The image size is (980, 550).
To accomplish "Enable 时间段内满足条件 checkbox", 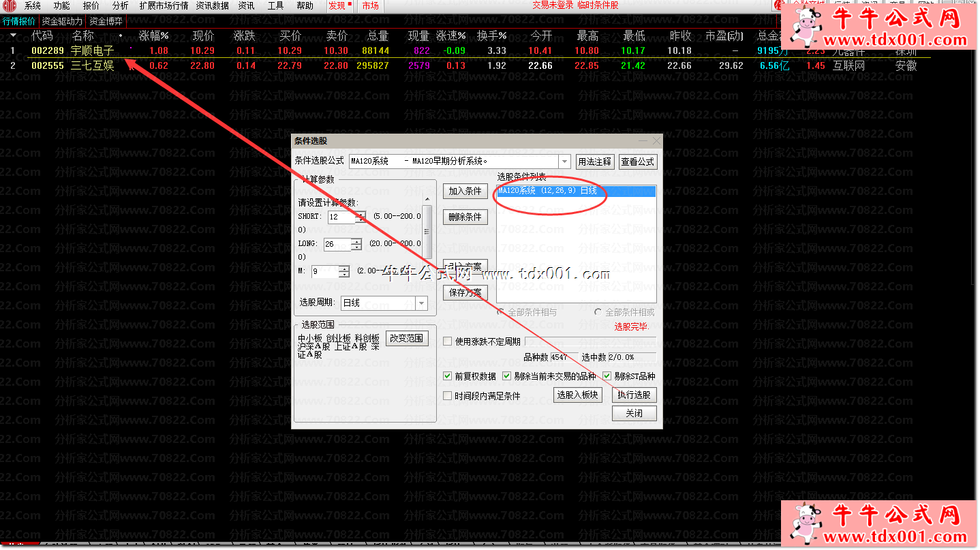I will (x=448, y=396).
